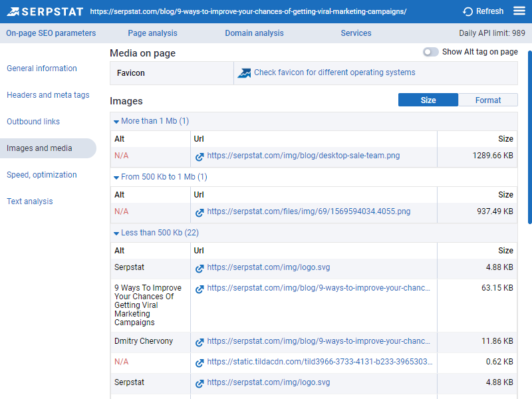Click the N/A alt in 1289.66 KB row
The width and height of the screenshot is (532, 399).
pyautogui.click(x=122, y=156)
